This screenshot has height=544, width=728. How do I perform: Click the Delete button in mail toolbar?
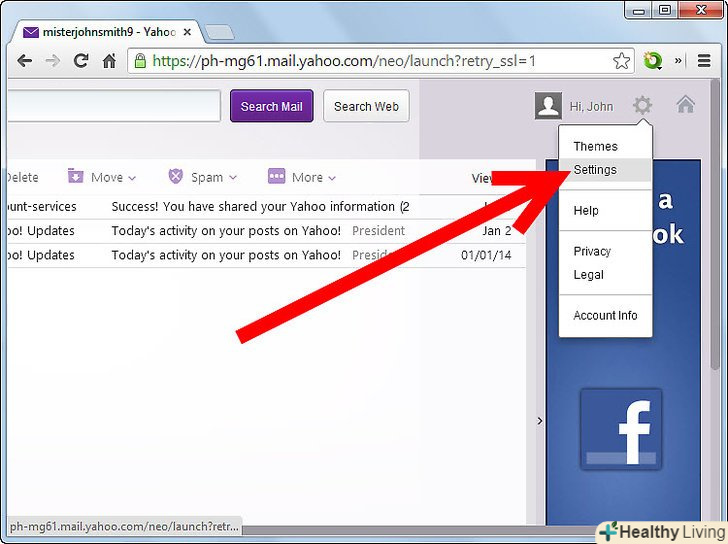[22, 177]
